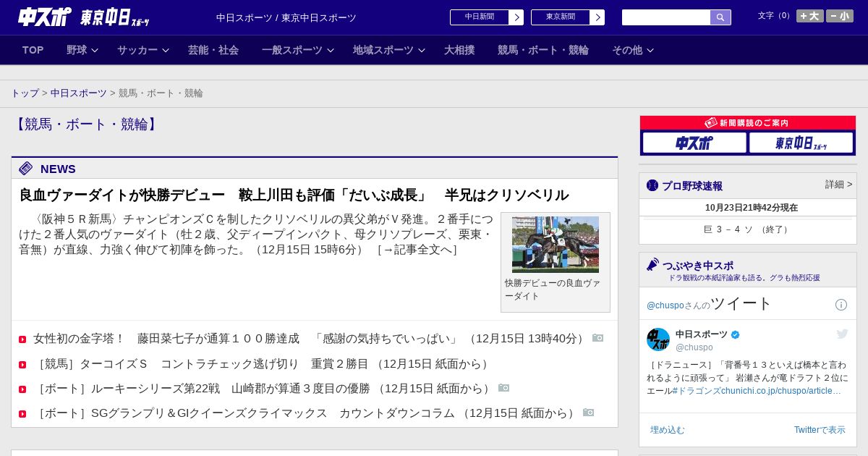Expand the サッカー menu chevron
868x456 pixels.
pyautogui.click(x=166, y=51)
